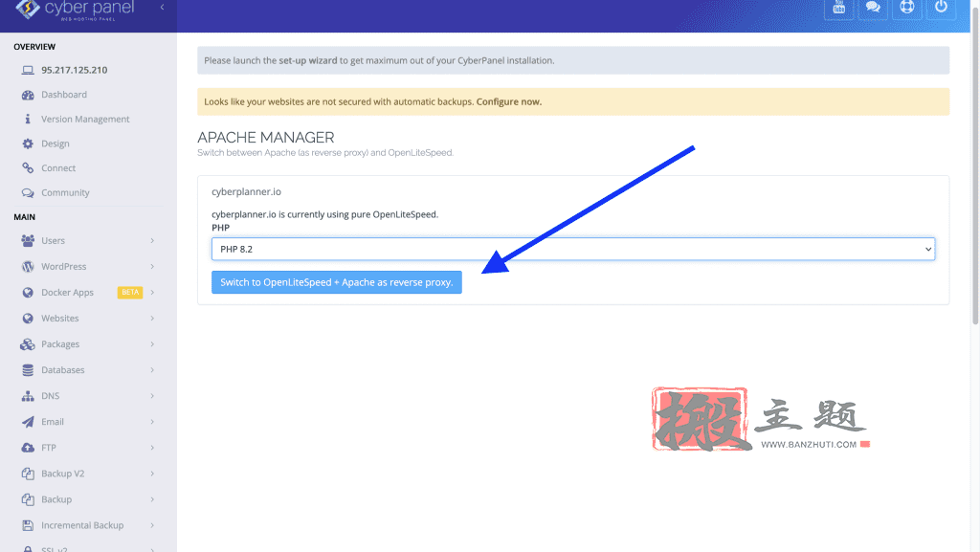Expand the Backup submenu chevron
This screenshot has height=552, width=980.
tap(152, 499)
